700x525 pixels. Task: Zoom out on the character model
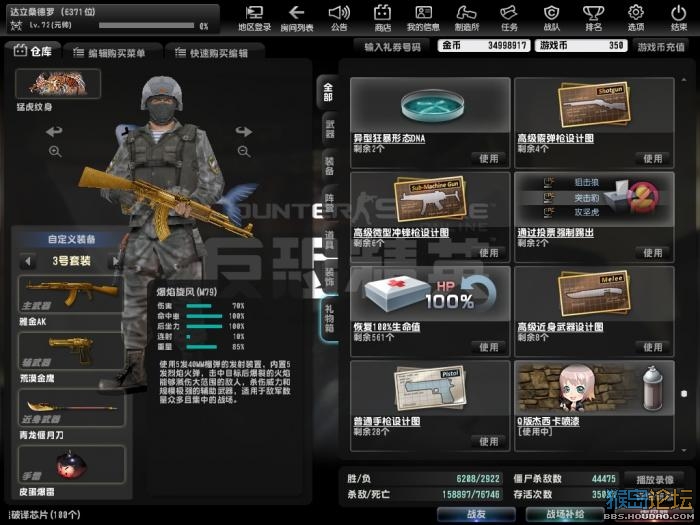pos(244,151)
